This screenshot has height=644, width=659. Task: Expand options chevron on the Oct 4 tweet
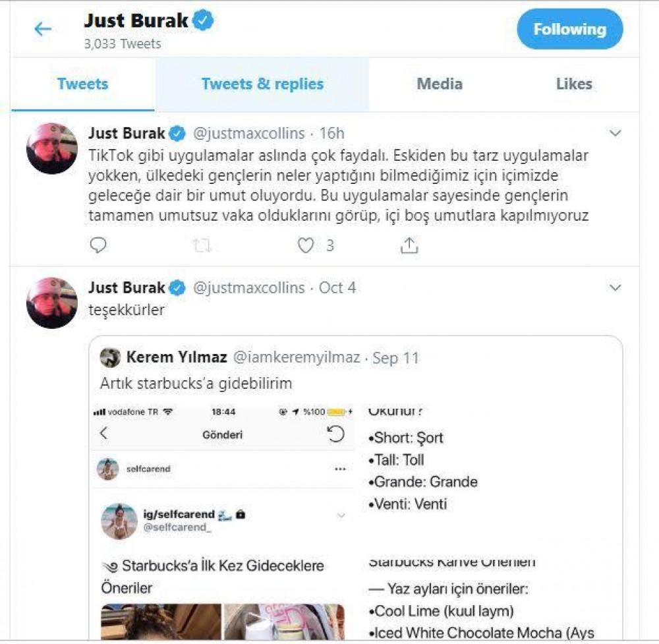pos(616,287)
